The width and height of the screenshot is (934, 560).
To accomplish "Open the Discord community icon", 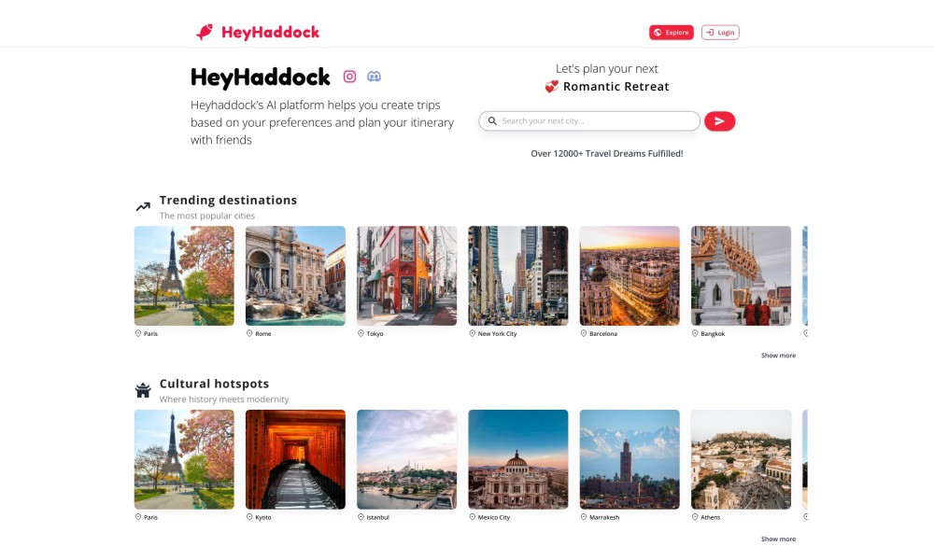I will coord(375,77).
